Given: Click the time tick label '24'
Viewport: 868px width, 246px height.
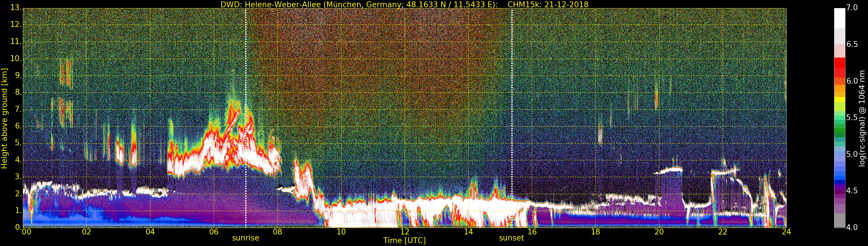Looking at the screenshot, I should (x=786, y=232).
